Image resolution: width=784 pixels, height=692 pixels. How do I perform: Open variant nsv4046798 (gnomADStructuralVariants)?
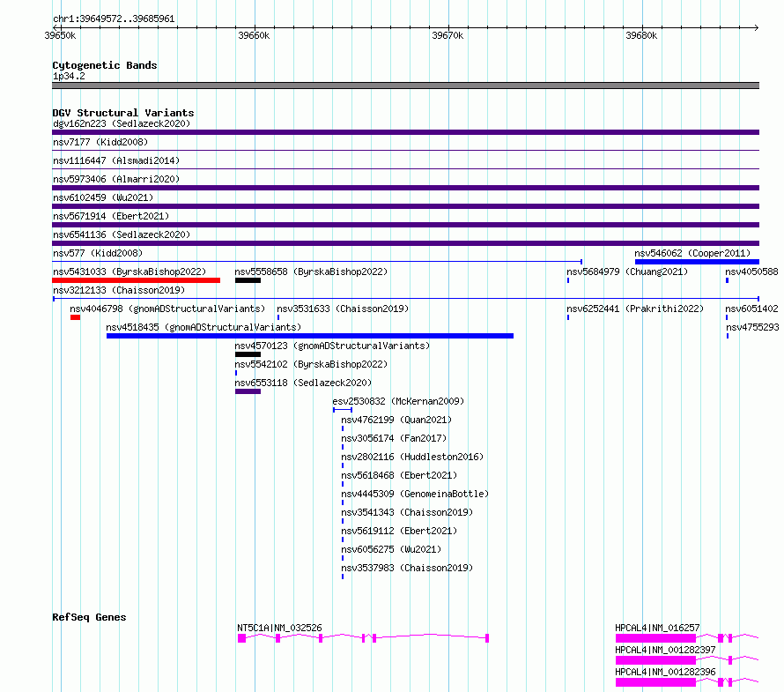click(167, 309)
